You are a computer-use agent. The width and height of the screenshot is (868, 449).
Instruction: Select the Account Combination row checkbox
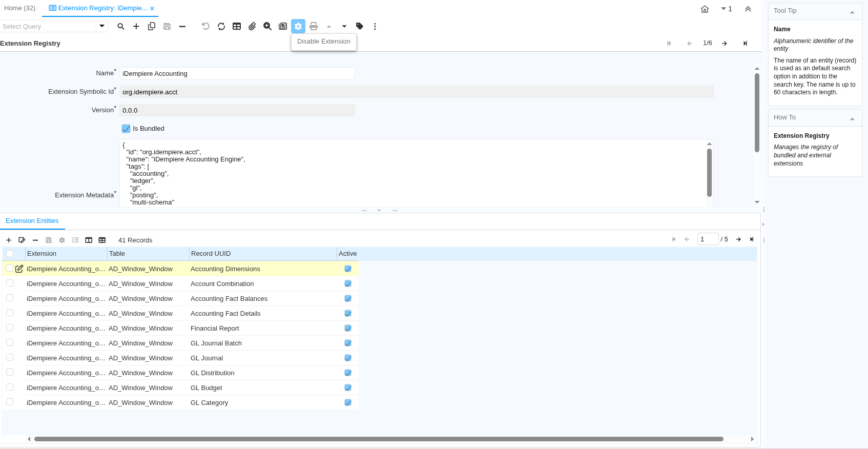pyautogui.click(x=10, y=283)
